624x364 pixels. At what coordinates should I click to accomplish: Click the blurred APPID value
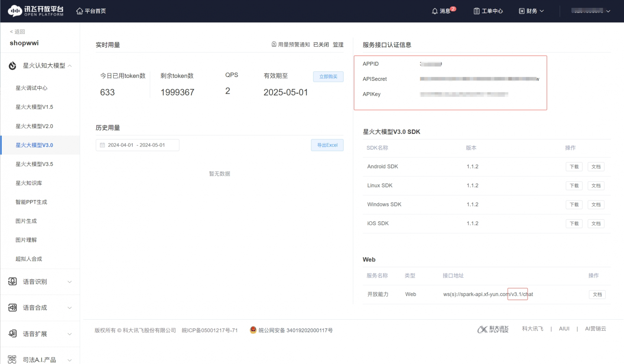431,64
